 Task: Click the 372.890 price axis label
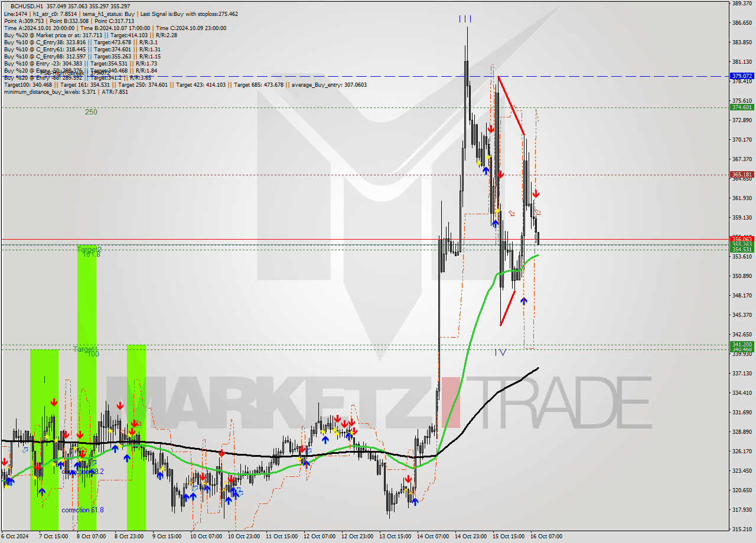(742, 120)
